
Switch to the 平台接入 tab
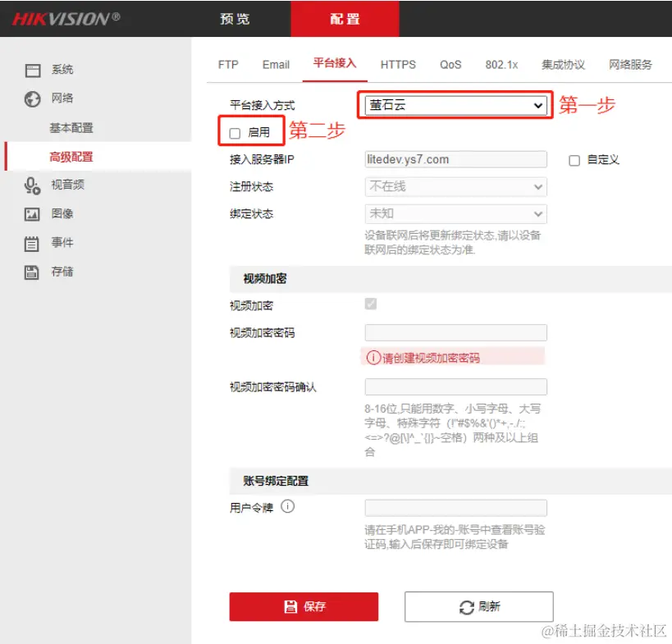pos(335,63)
